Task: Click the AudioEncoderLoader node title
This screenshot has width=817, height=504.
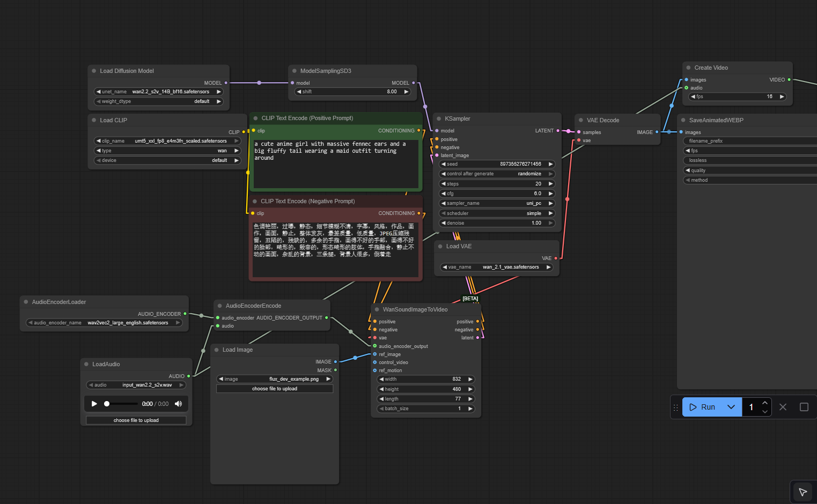Action: pos(59,302)
